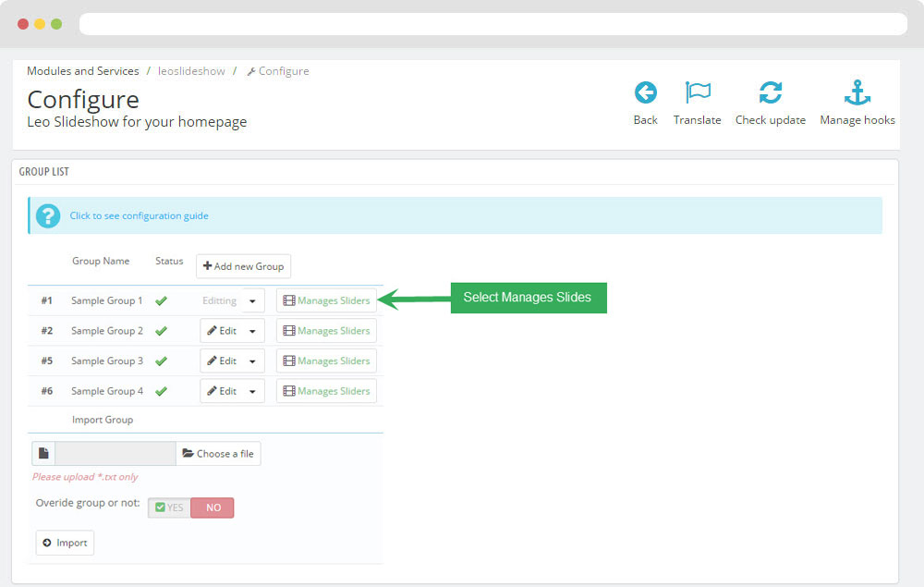Expand dropdown arrow next to Editting
The width and height of the screenshot is (924, 587).
(x=253, y=300)
